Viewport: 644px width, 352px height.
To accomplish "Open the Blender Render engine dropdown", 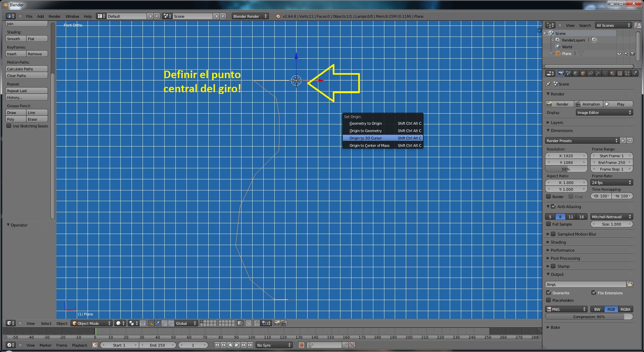I will [x=250, y=16].
